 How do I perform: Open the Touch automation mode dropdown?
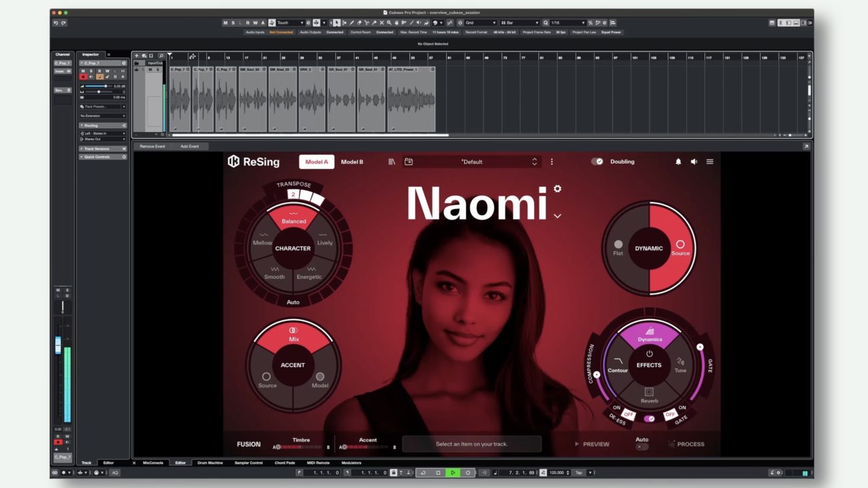tap(290, 23)
